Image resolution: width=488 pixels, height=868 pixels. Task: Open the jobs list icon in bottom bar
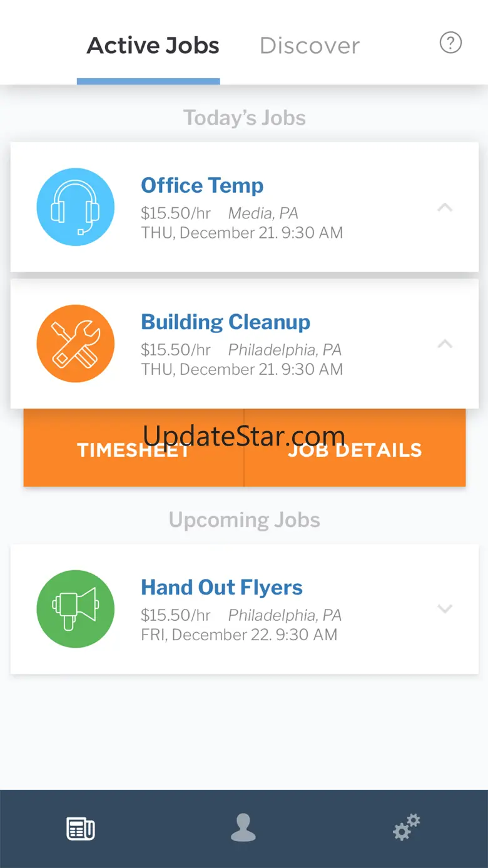point(81,829)
